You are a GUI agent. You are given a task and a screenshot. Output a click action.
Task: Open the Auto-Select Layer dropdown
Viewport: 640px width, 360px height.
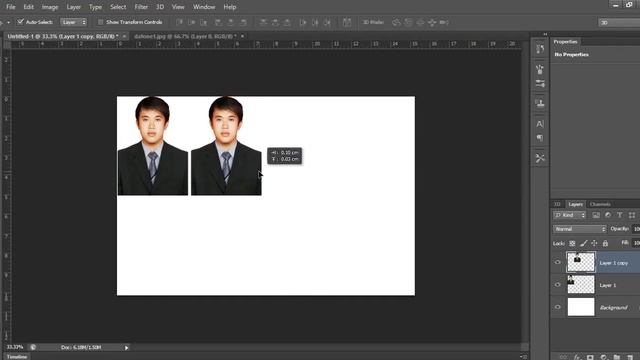[73, 22]
